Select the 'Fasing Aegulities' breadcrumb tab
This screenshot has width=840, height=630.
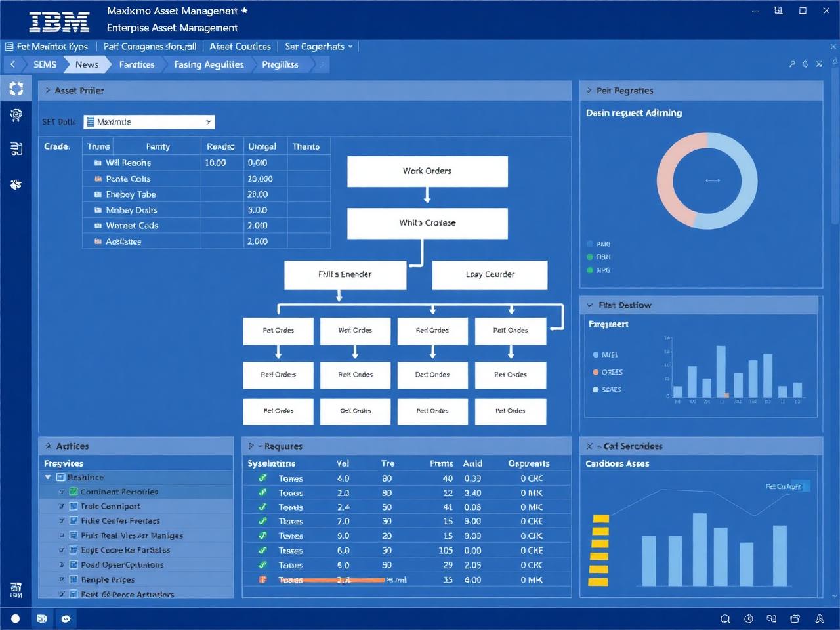tap(209, 64)
